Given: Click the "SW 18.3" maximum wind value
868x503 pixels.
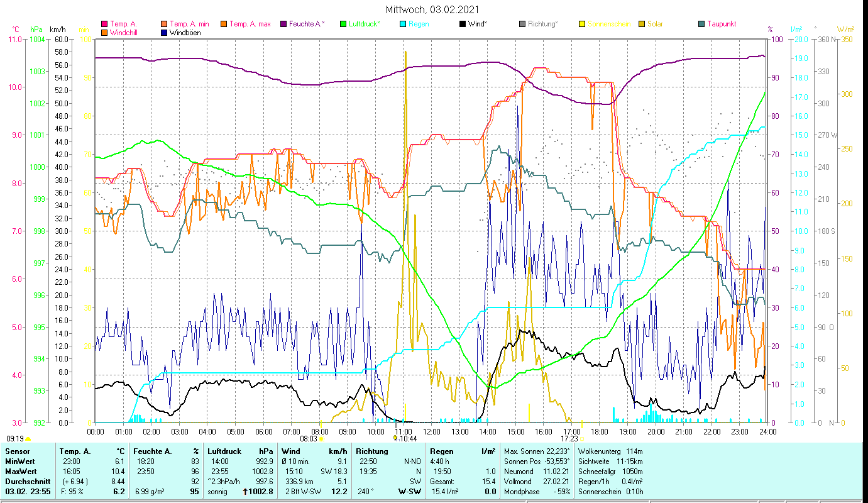Looking at the screenshot, I should point(334,471).
